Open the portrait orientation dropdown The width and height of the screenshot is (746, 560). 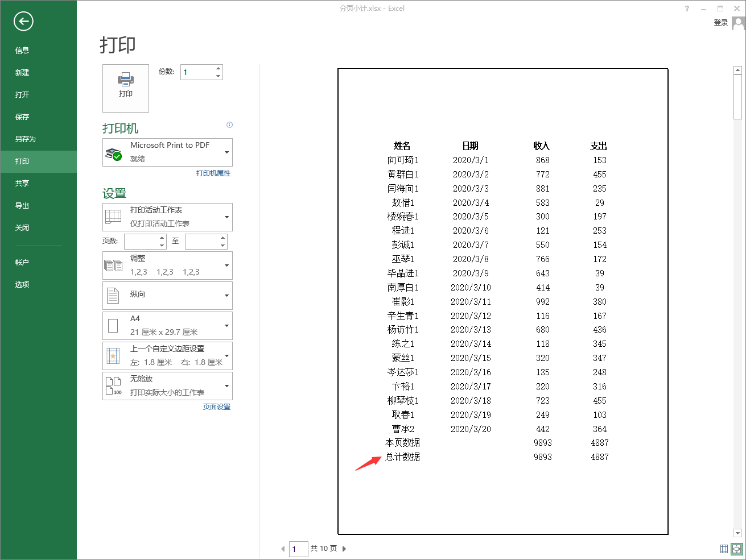167,296
